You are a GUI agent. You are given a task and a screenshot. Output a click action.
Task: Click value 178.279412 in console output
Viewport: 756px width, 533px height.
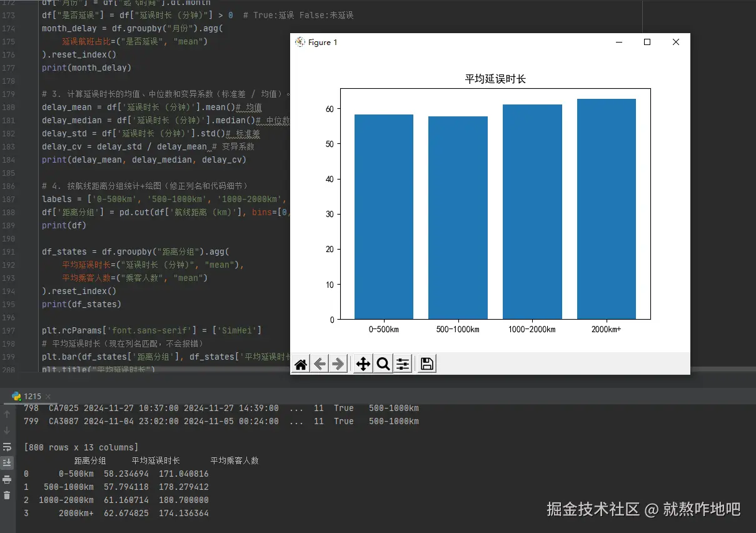(184, 487)
